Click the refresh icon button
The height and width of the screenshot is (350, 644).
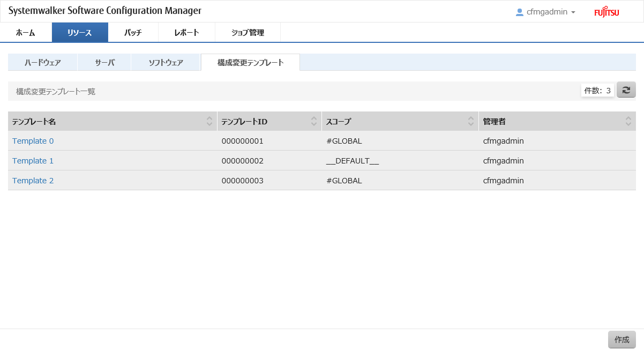tap(626, 90)
